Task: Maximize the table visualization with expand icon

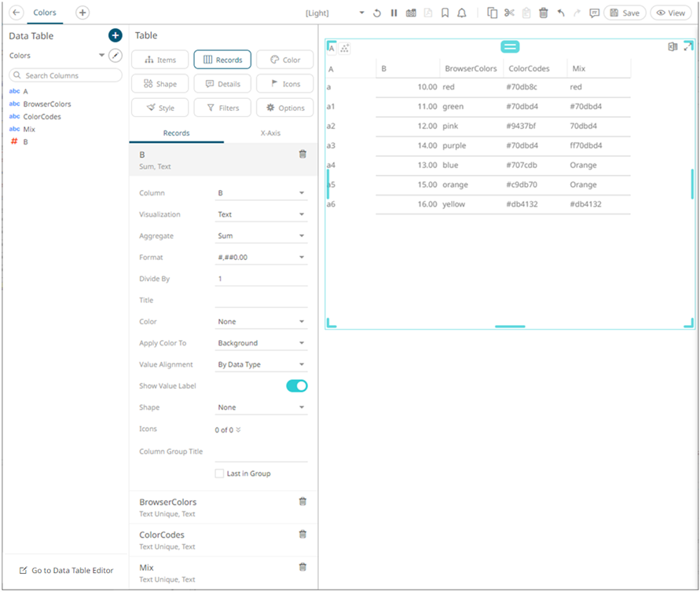Action: click(688, 47)
